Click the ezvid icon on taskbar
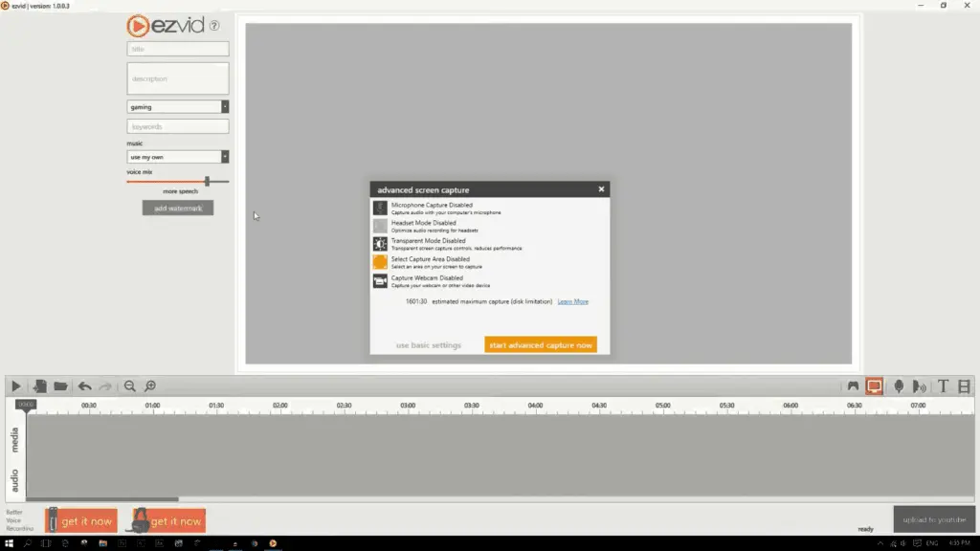Viewport: 980px width, 551px height. pos(273,543)
